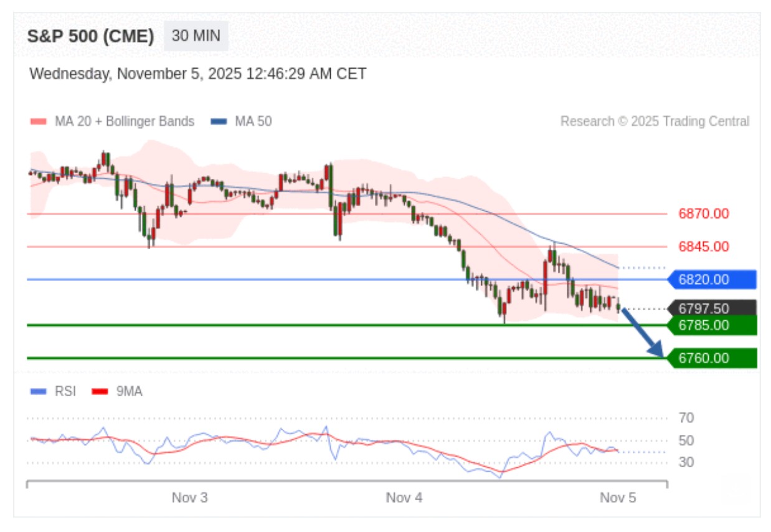Image resolution: width=771 pixels, height=532 pixels.
Task: Click the blue RSI legend swatch
Action: pyautogui.click(x=38, y=391)
